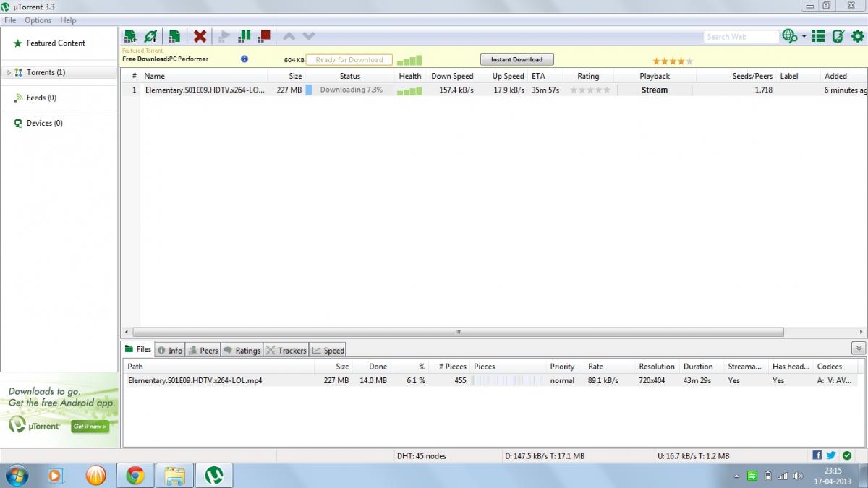
Task: Toggle the detailed list view icon
Action: tap(818, 36)
